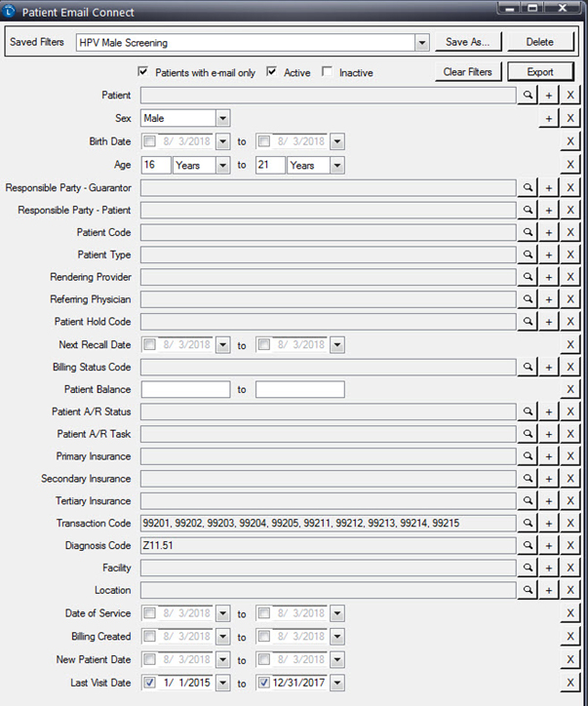588x706 pixels.
Task: Search Facility with magnifier
Action: (x=528, y=568)
